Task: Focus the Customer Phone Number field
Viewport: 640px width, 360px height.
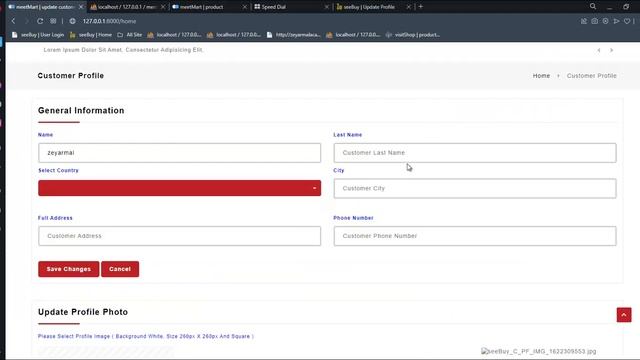Action: point(475,236)
